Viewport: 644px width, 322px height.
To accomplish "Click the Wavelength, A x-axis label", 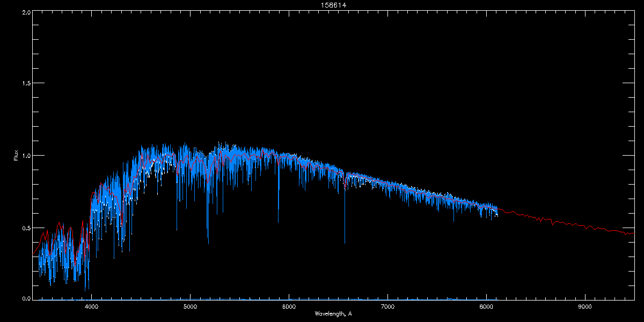I will pos(333,314).
